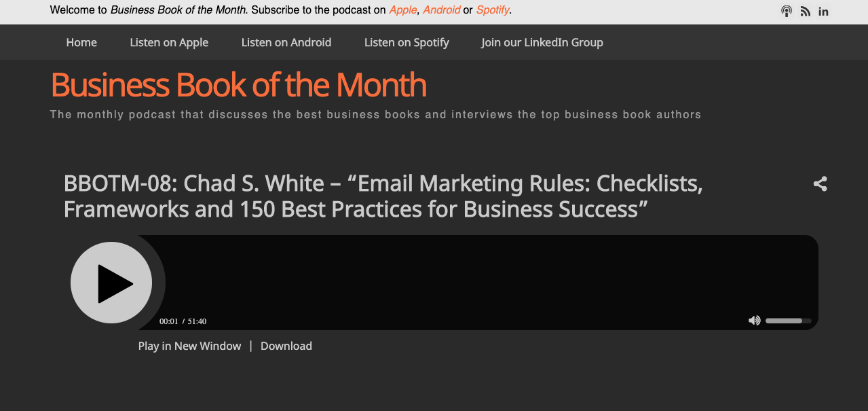This screenshot has width=868, height=411.
Task: Open the LinkedIn icon in top bar
Action: [x=823, y=11]
